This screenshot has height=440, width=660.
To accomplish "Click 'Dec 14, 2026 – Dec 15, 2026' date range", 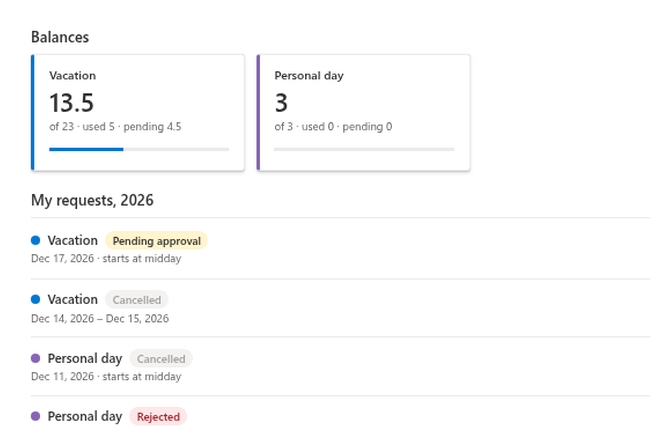I will [100, 318].
